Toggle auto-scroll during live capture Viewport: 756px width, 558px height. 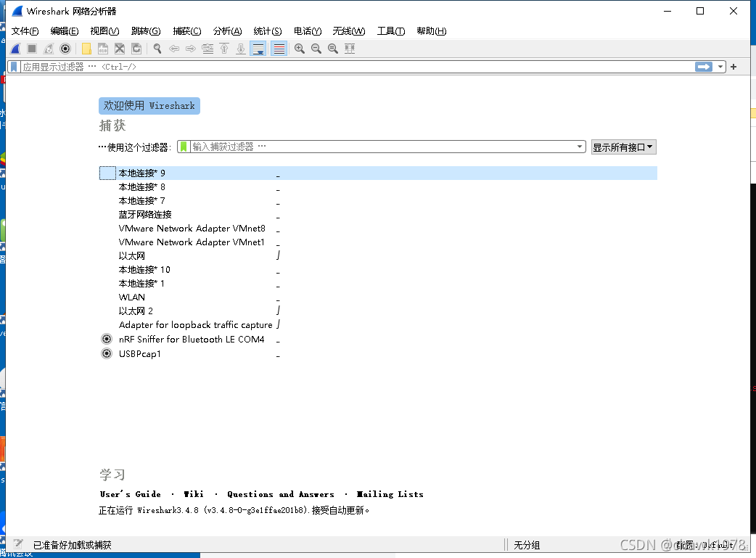coord(258,49)
